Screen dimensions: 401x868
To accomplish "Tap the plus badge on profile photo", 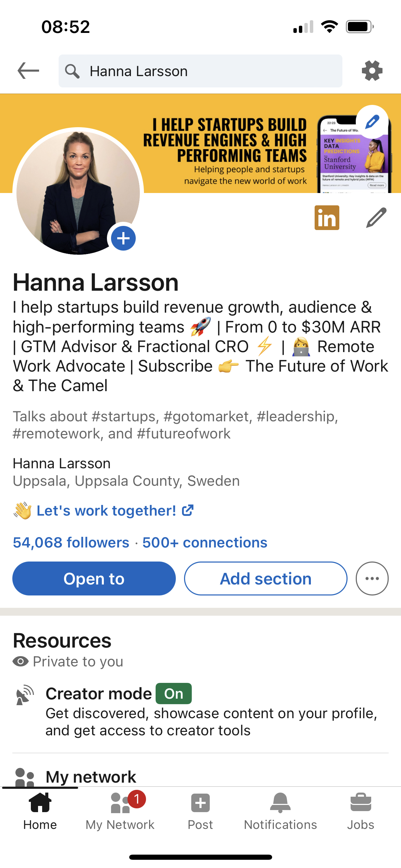I will pyautogui.click(x=123, y=238).
